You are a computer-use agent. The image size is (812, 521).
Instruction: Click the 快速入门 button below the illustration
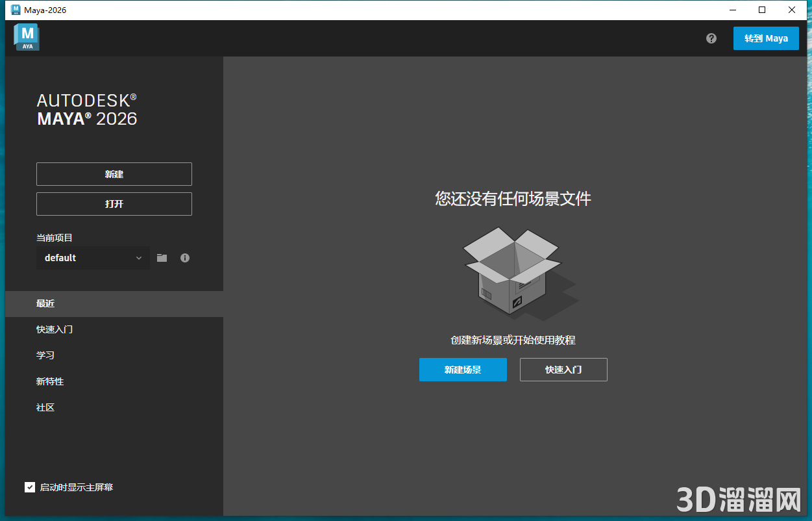[563, 370]
